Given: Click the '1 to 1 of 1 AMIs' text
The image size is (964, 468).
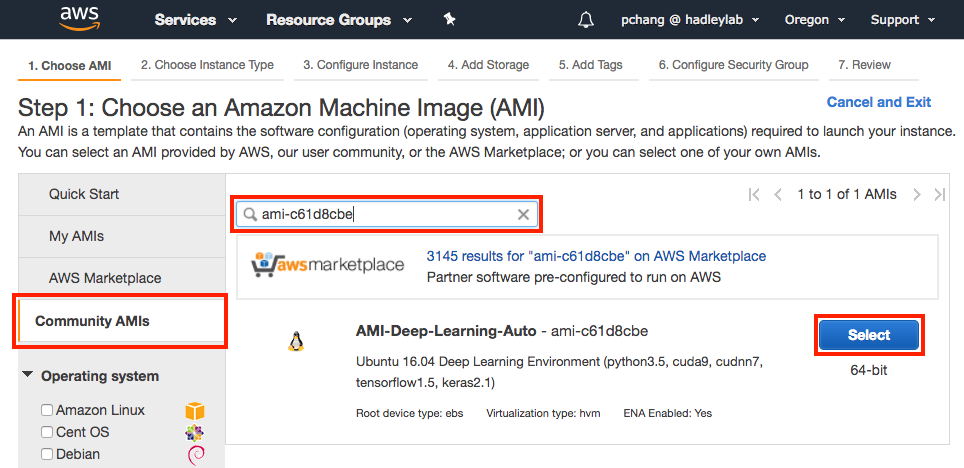Looking at the screenshot, I should (847, 194).
